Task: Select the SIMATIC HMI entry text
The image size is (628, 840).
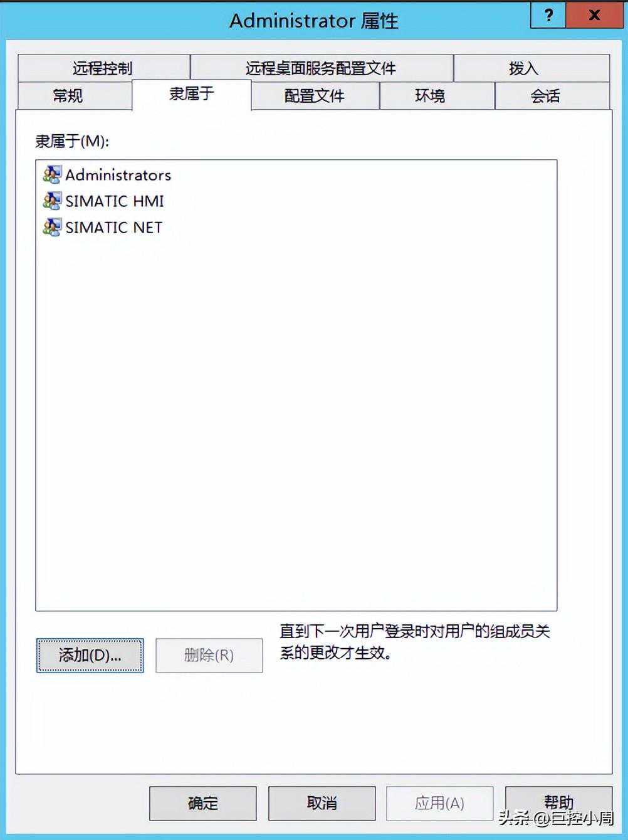Action: 115,201
